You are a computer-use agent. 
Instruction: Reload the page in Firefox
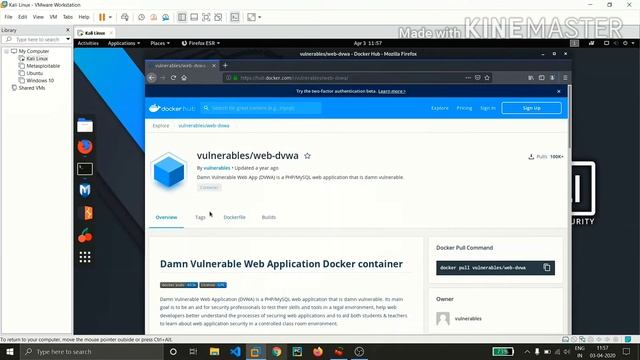coord(173,78)
